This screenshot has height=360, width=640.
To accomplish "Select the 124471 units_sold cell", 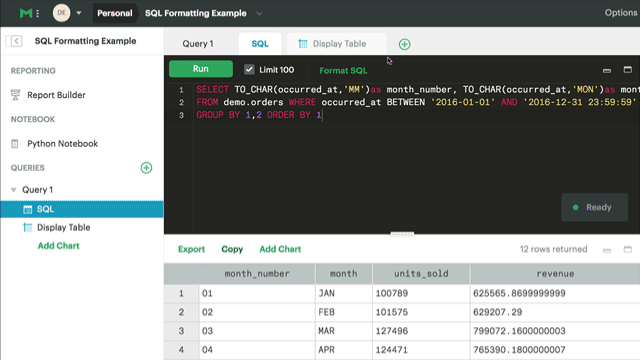I will point(421,350).
